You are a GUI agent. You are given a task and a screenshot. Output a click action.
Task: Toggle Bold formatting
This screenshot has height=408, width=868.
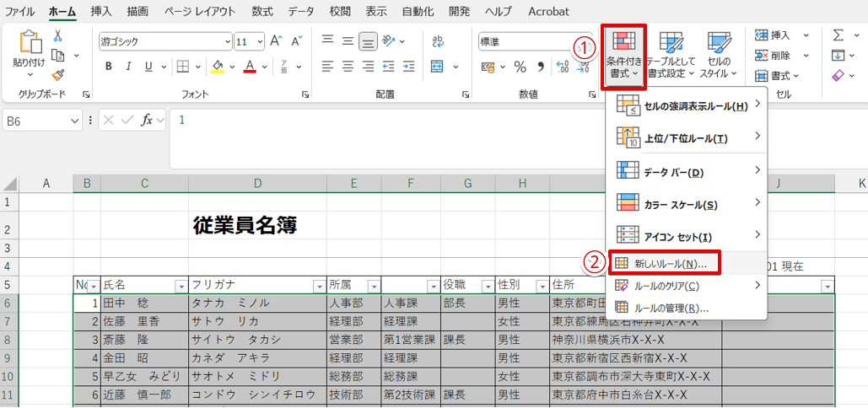109,67
